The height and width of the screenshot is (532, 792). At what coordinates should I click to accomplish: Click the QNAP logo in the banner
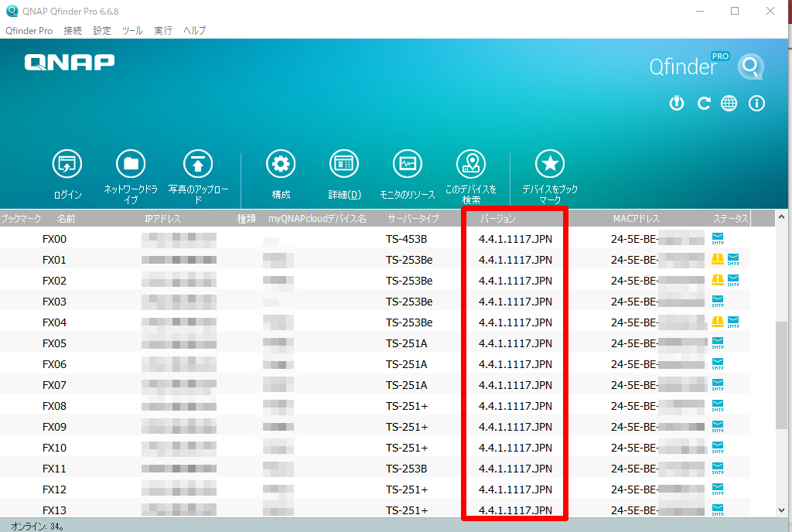click(x=70, y=62)
